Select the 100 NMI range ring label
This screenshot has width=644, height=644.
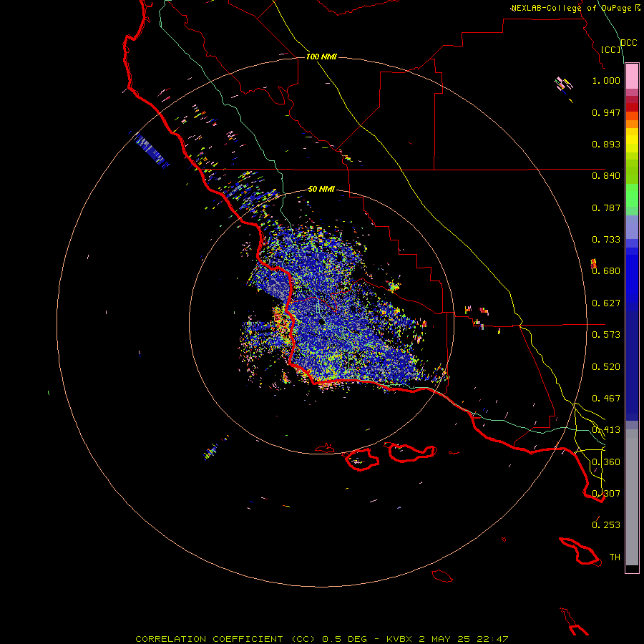(x=321, y=57)
